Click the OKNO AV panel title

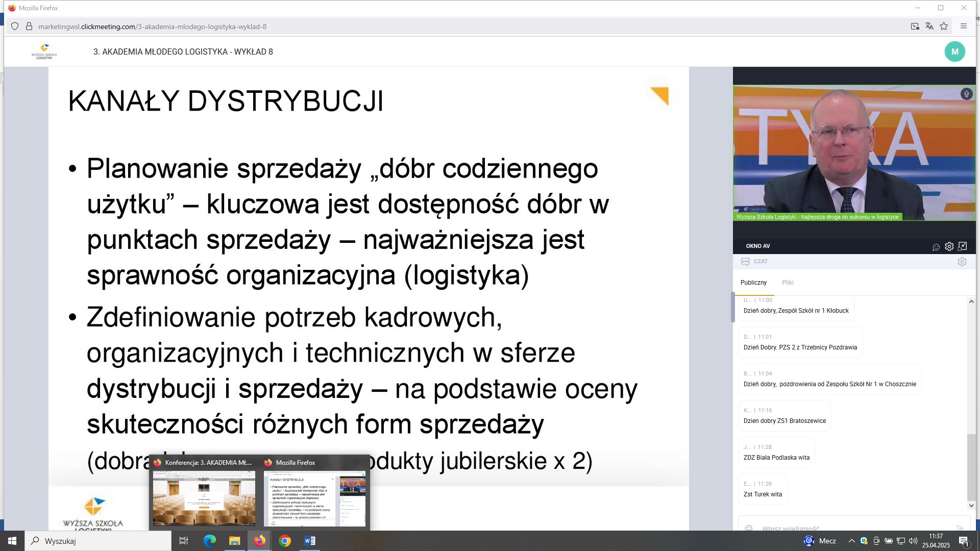point(758,246)
